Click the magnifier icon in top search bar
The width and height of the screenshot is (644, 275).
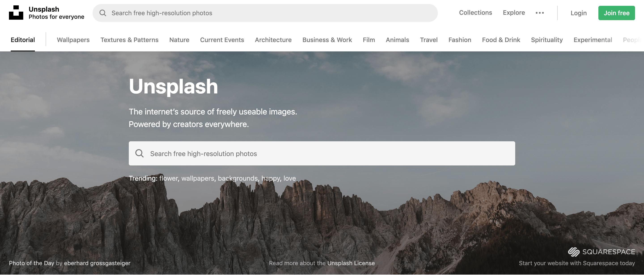[x=103, y=13]
